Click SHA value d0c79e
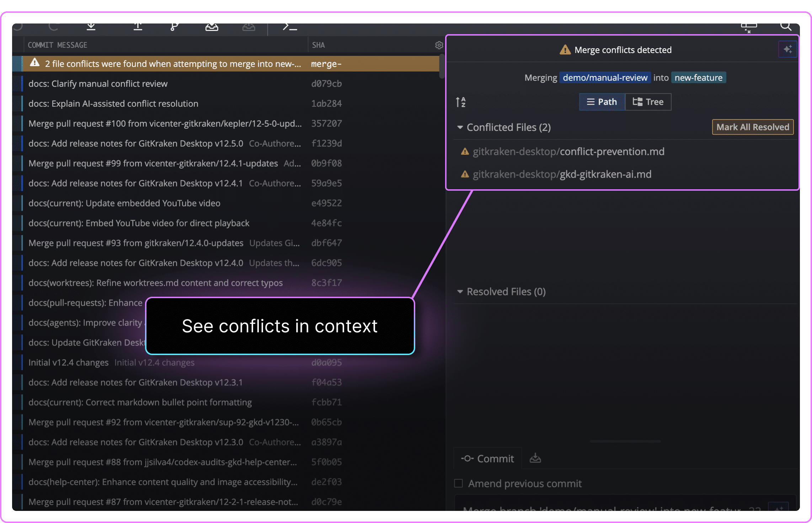This screenshot has height=523, width=812. click(326, 502)
